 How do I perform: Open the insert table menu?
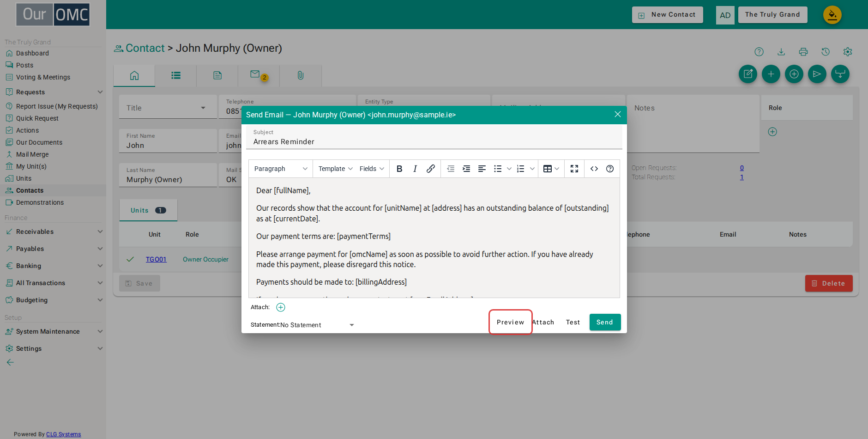pos(551,169)
